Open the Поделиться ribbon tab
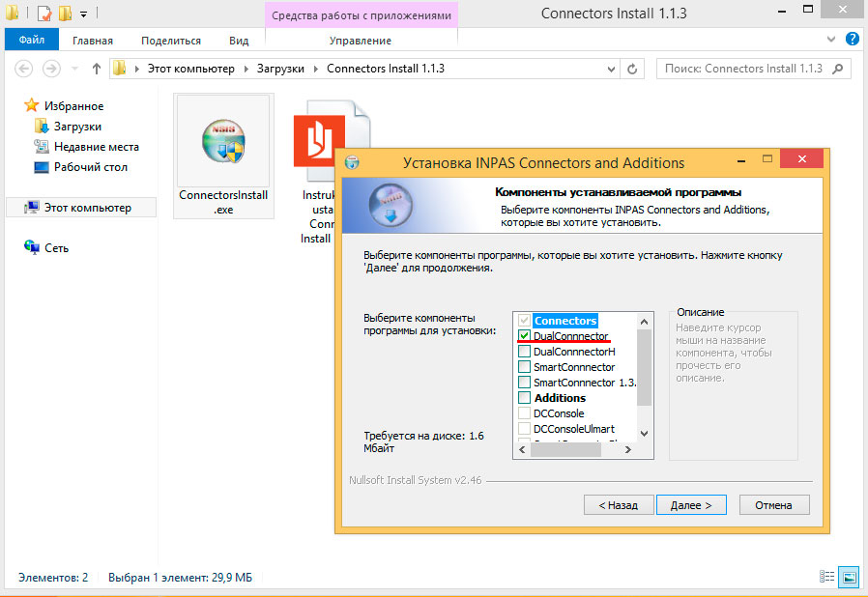This screenshot has width=868, height=597. (x=171, y=41)
